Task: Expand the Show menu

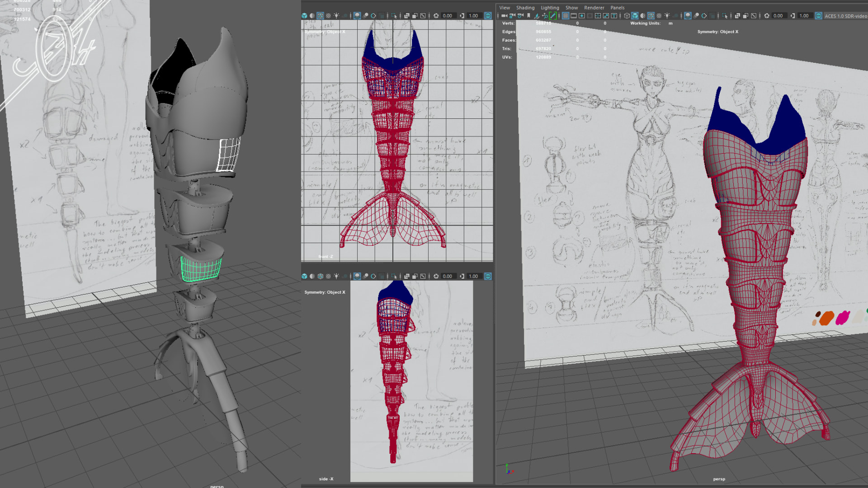Action: [x=571, y=8]
